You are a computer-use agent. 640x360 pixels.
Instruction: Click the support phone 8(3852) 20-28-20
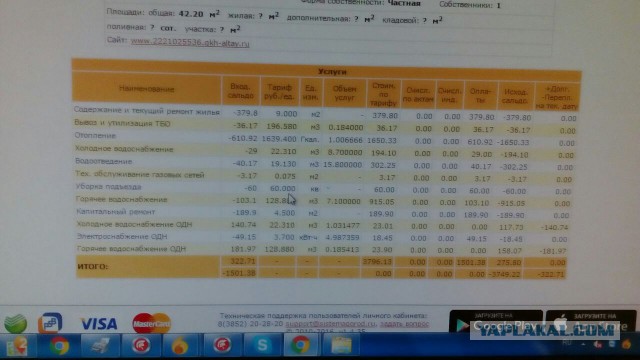click(250, 323)
